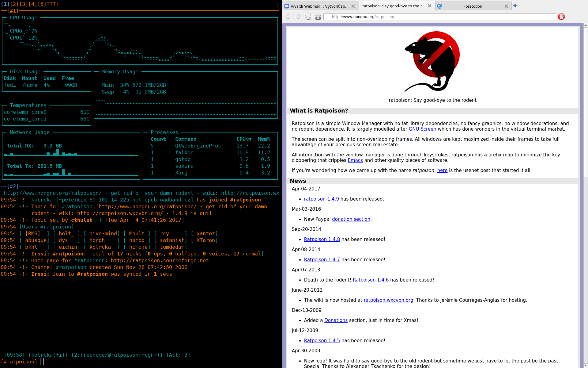Click the [#2] pane label in terminal
Image resolution: width=588 pixels, height=368 pixels.
coord(13,186)
